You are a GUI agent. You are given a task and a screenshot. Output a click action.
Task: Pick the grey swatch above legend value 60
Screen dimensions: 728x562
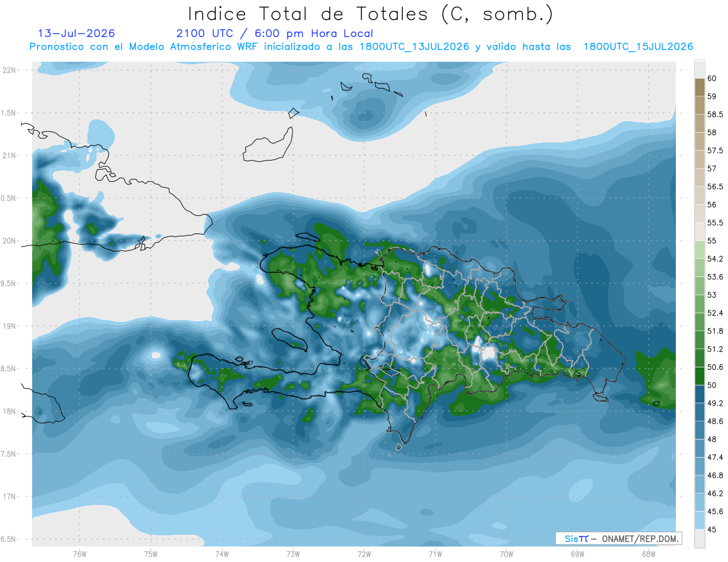pyautogui.click(x=699, y=69)
